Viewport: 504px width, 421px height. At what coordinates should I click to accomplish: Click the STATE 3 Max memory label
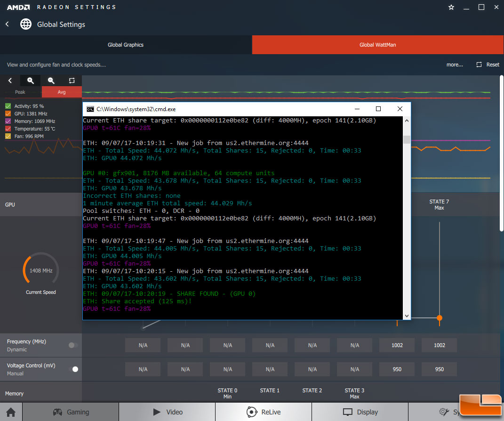click(x=354, y=393)
